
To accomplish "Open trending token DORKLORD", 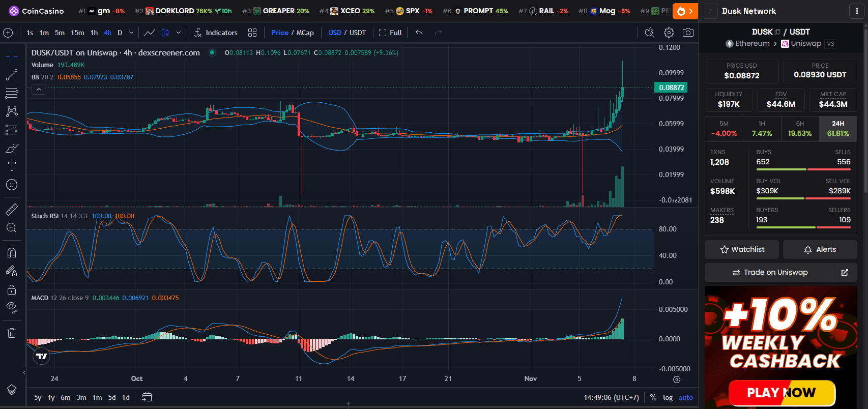I will 183,11.
